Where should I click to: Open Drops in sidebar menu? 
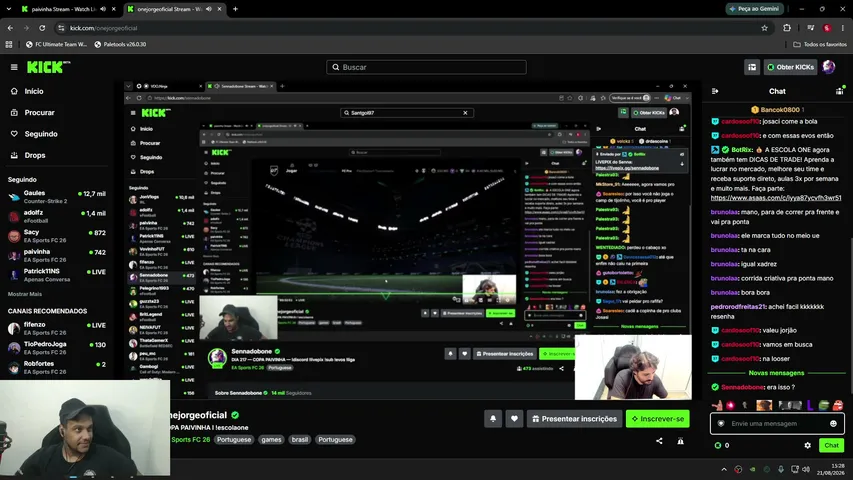pyautogui.click(x=35, y=155)
